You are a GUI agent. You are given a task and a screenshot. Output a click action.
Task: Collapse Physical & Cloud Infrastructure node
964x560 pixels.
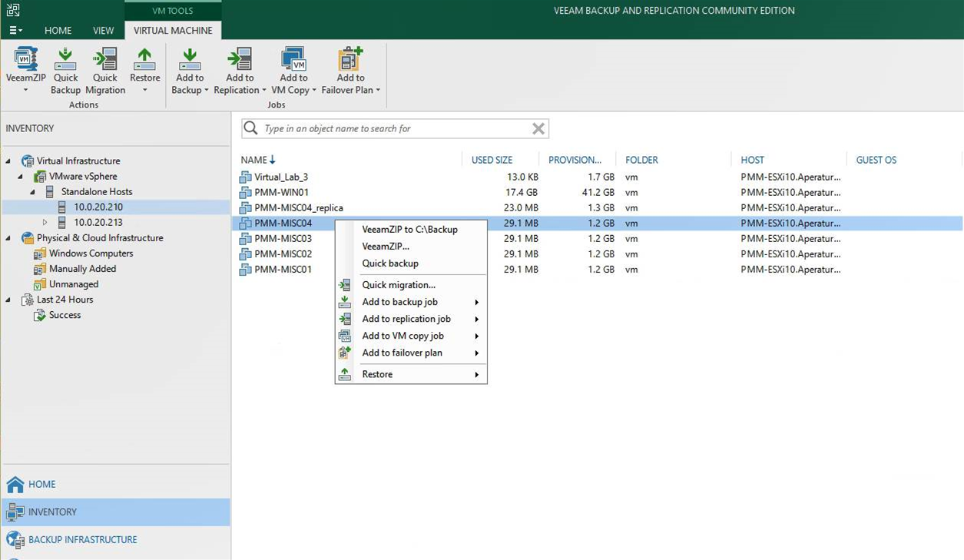tap(8, 238)
